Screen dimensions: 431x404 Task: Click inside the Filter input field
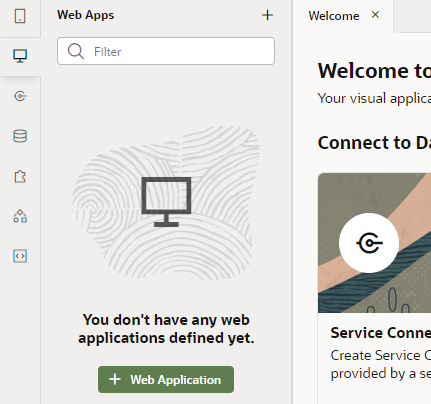point(166,51)
